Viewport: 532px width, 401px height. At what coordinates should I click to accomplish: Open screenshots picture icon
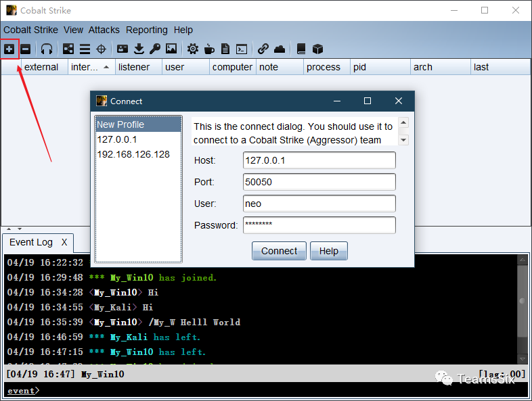coord(171,49)
